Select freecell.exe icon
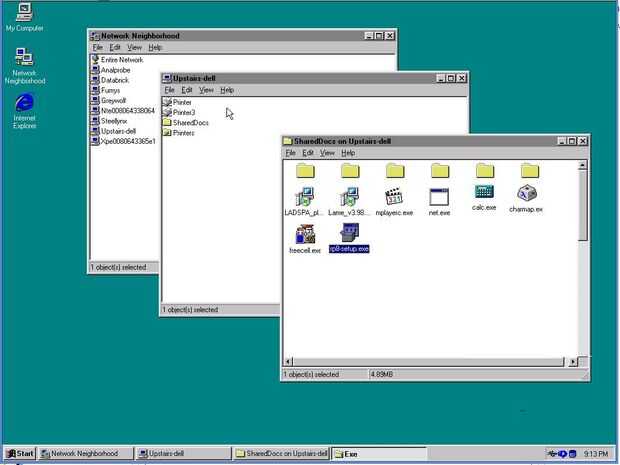 tap(305, 239)
